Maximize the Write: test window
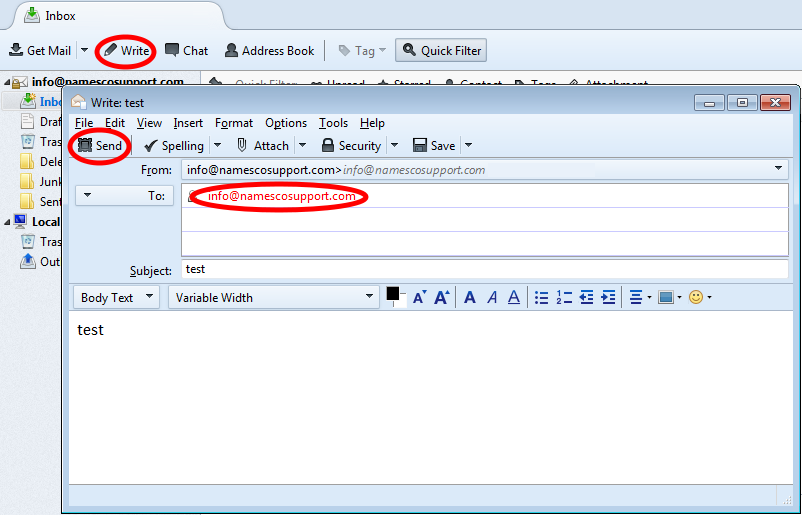 pyautogui.click(x=742, y=103)
